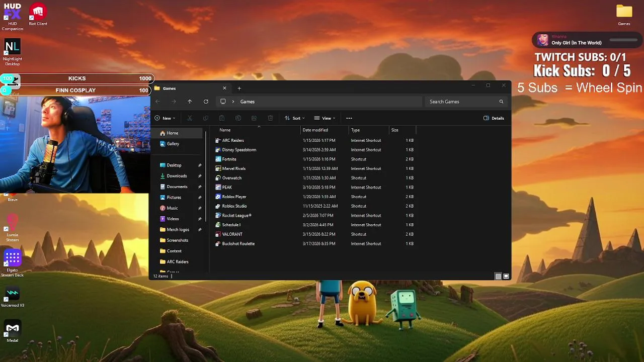Viewport: 644px width, 362px height.
Task: Close the Games tab
Action: (224, 88)
